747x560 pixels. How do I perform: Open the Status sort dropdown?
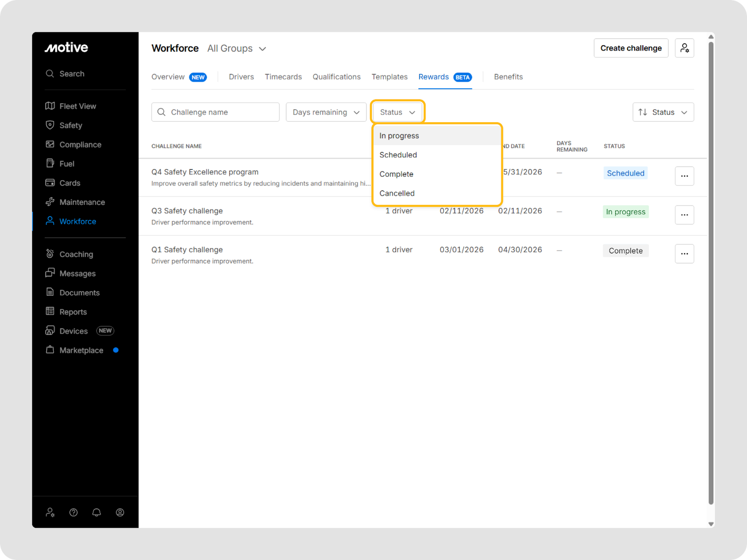(x=663, y=112)
